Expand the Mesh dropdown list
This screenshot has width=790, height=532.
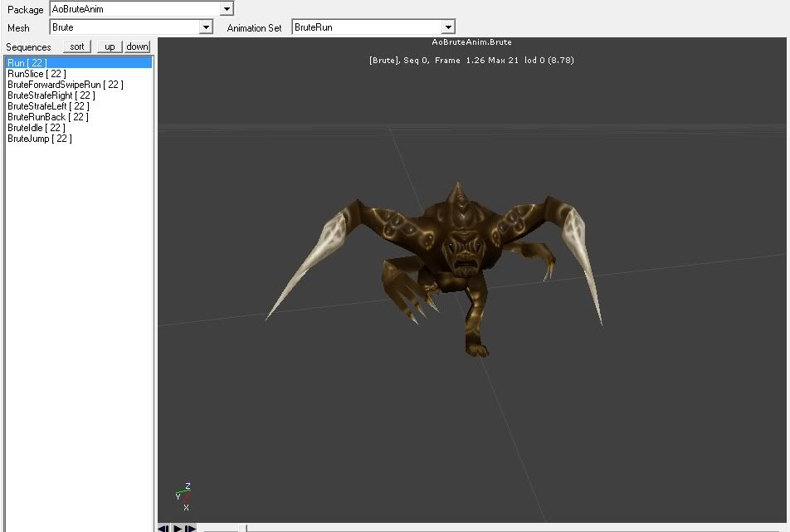pyautogui.click(x=206, y=27)
